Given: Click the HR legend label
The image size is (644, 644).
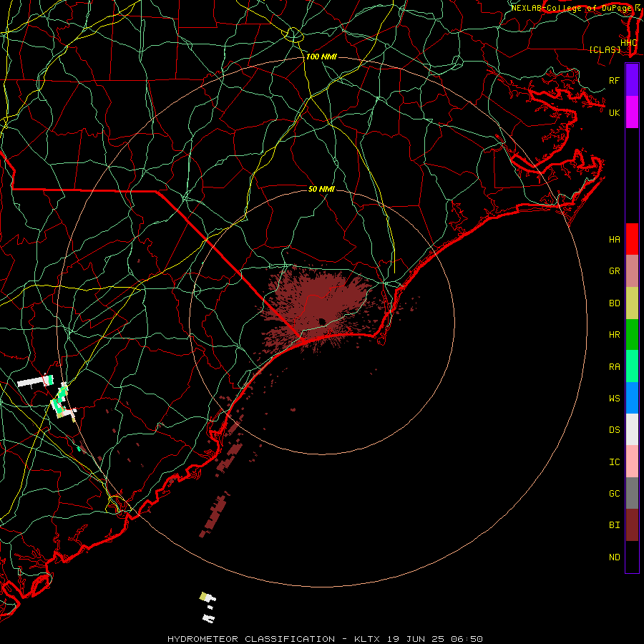Looking at the screenshot, I should 615,335.
